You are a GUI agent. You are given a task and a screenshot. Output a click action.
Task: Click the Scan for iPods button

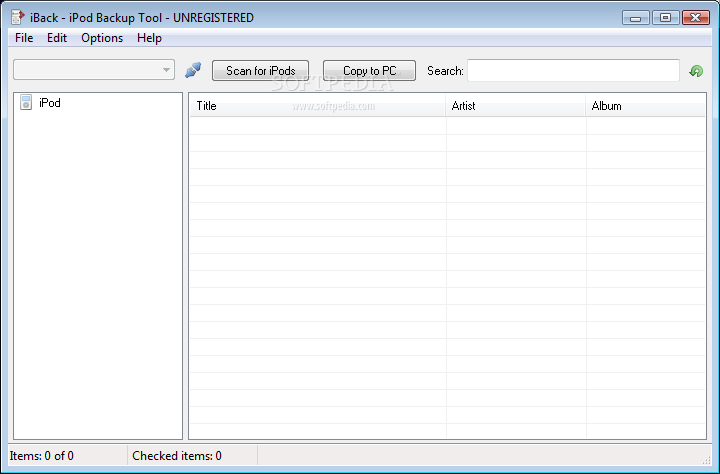[260, 71]
